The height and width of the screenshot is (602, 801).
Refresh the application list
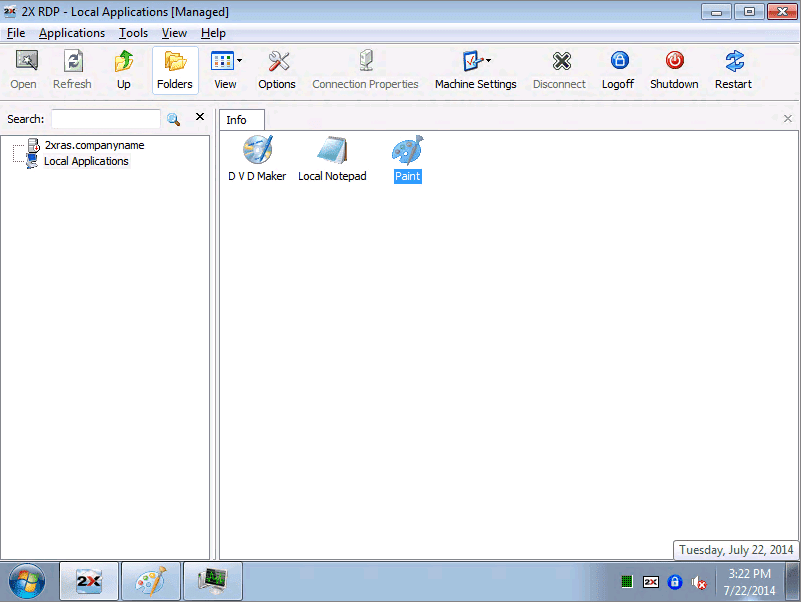click(73, 70)
